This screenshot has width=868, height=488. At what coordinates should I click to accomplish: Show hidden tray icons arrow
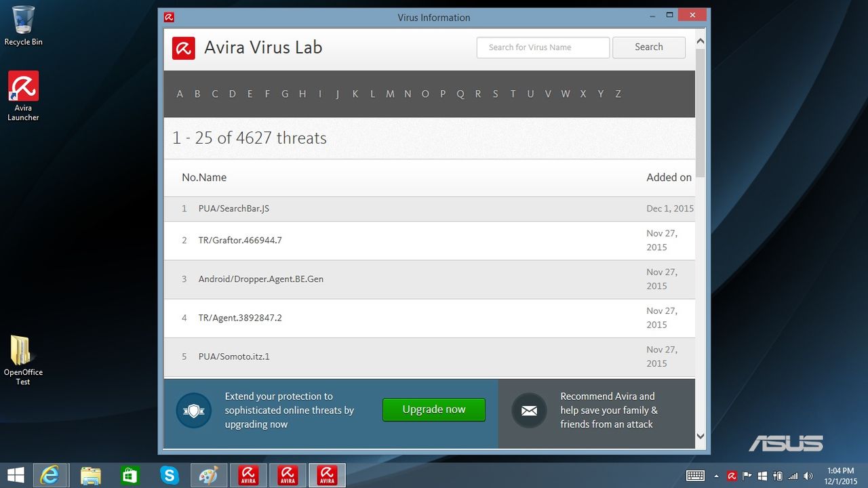coord(716,476)
